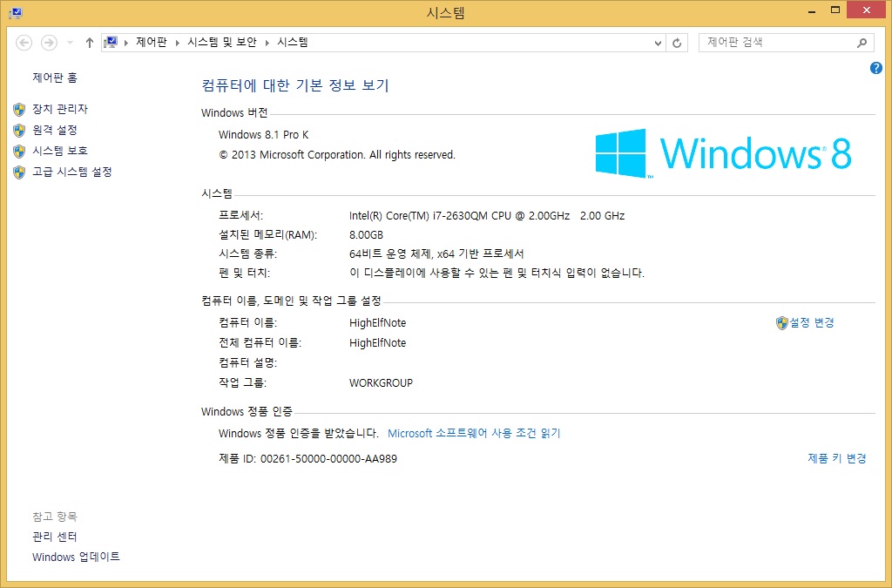Open Windows 업데이트 link

coord(77,557)
